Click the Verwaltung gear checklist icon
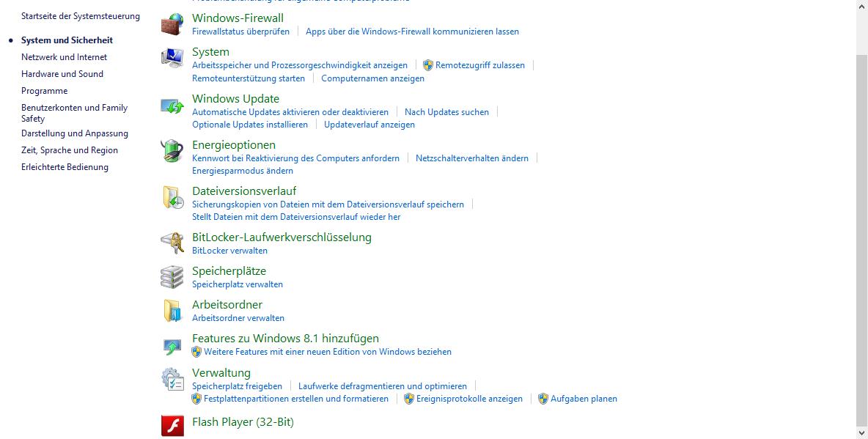This screenshot has width=868, height=439. point(172,379)
